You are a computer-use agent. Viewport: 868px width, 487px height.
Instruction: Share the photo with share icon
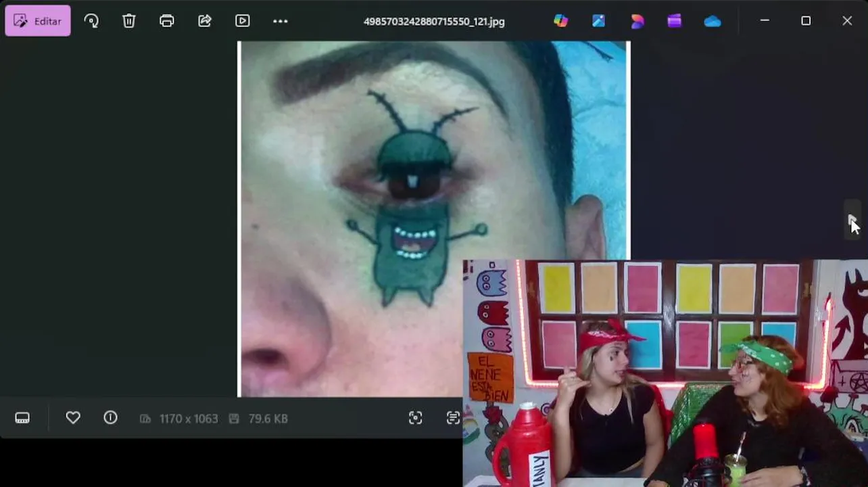205,21
